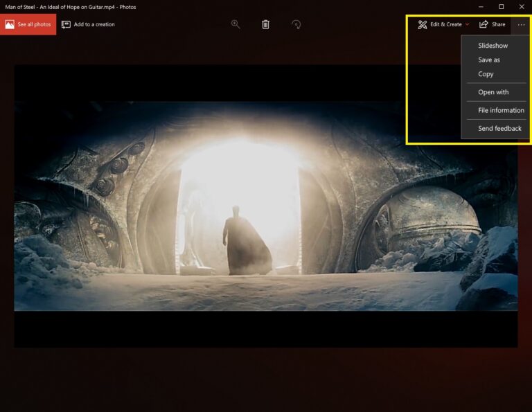Expand the Edit & Create dropdown arrow

coord(467,24)
